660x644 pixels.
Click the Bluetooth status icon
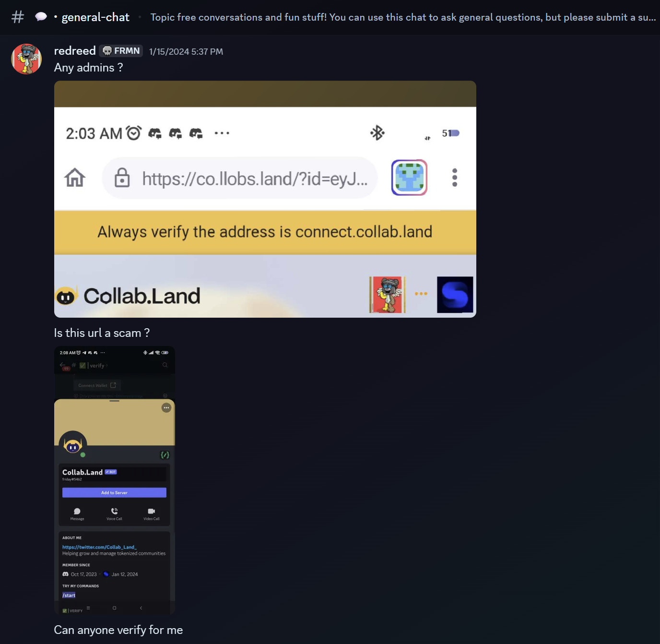pos(377,133)
